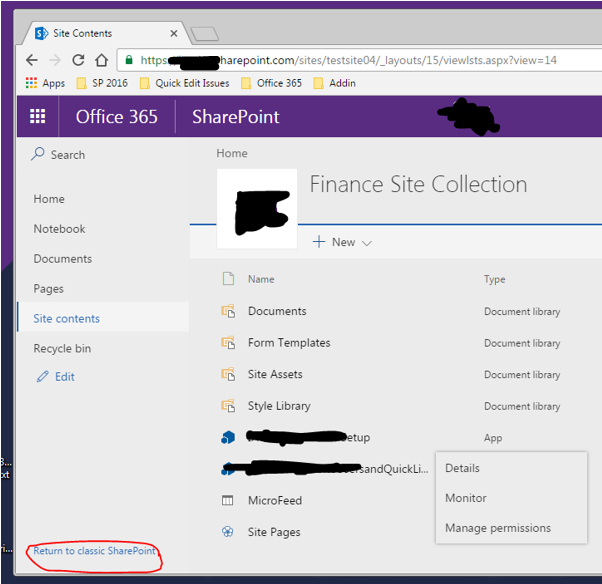This screenshot has height=584, width=602.
Task: Click the browser back arrow
Action: [32, 60]
